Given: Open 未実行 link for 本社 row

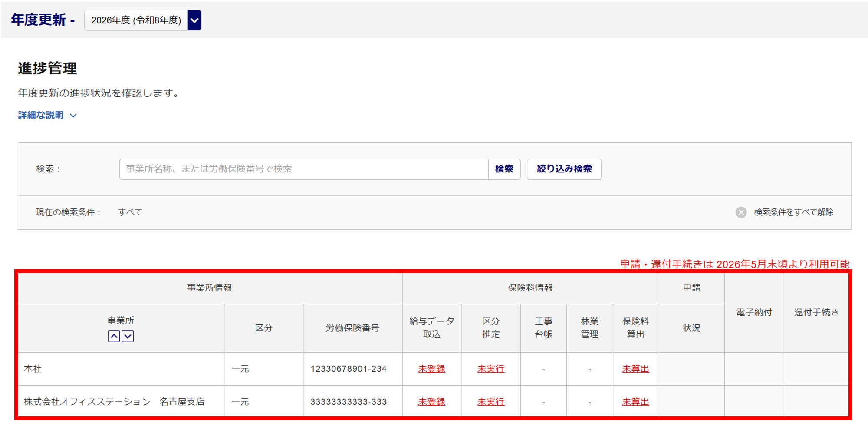Looking at the screenshot, I should click(x=490, y=369).
